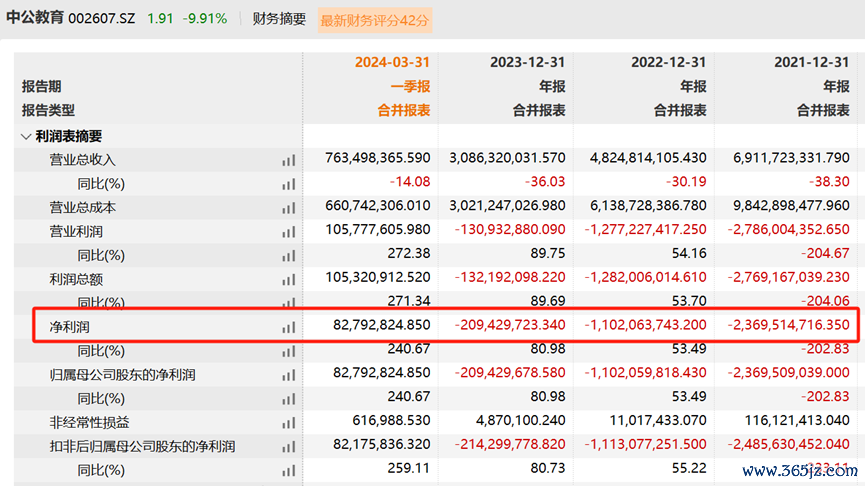This screenshot has height=486, width=865.
Task: Click the 259.11 growth value
Action: tap(409, 468)
